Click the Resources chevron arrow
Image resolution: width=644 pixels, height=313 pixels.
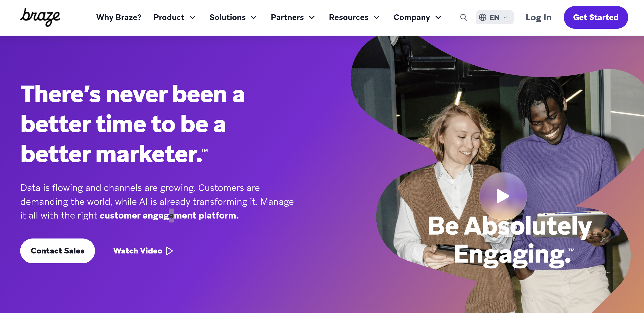tap(377, 17)
